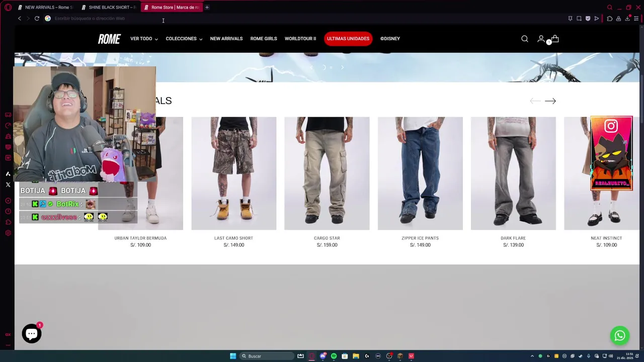644x362 pixels.
Task: Open the CARGO STAR product image
Action: pos(327,173)
